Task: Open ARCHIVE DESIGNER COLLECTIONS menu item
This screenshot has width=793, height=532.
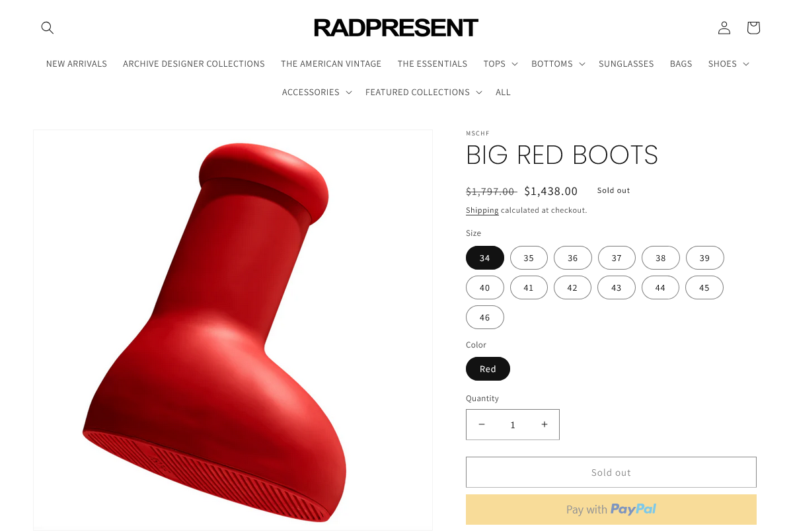Action: (x=194, y=63)
